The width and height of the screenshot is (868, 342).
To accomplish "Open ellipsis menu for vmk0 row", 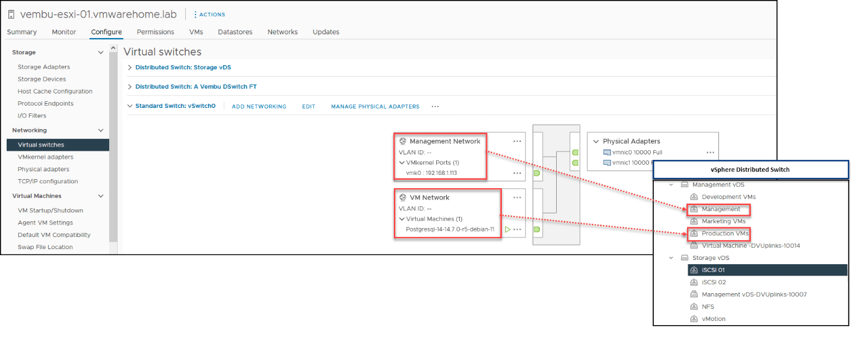I will tap(517, 173).
